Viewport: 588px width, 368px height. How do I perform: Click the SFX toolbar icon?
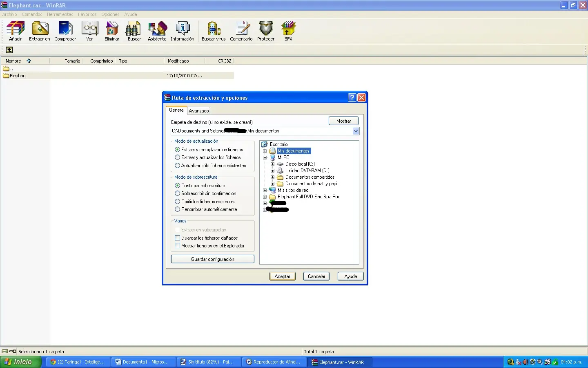click(x=289, y=31)
